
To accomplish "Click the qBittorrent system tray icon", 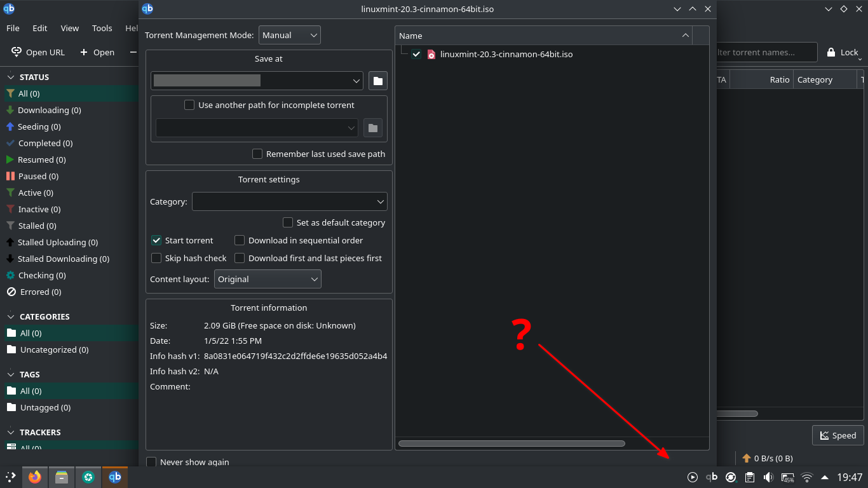I will 711,477.
